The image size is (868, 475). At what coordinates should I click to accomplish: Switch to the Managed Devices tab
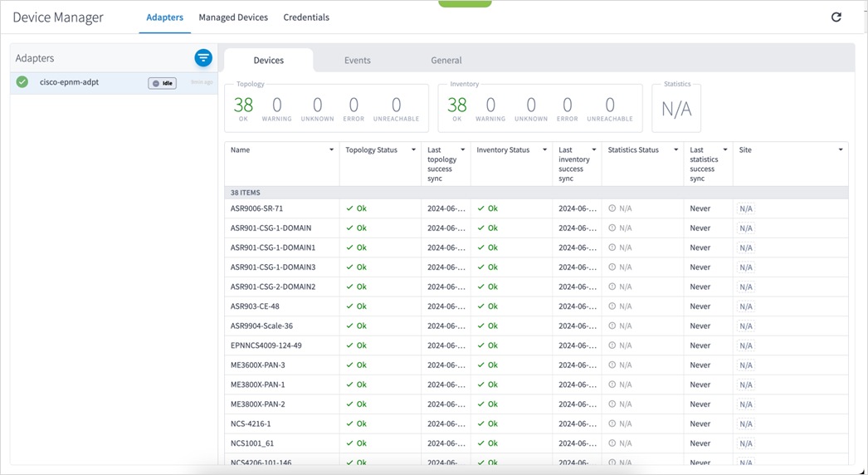tap(233, 17)
